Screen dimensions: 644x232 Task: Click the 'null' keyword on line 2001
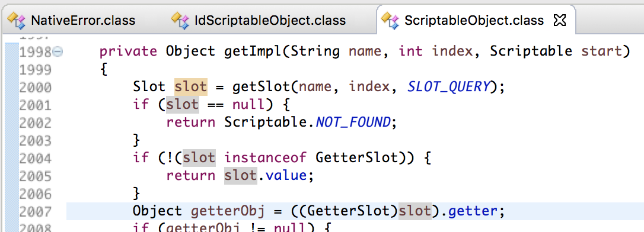click(x=249, y=105)
